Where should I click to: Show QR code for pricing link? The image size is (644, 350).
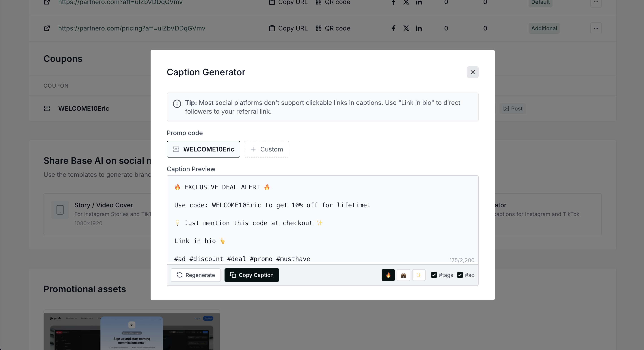click(333, 28)
